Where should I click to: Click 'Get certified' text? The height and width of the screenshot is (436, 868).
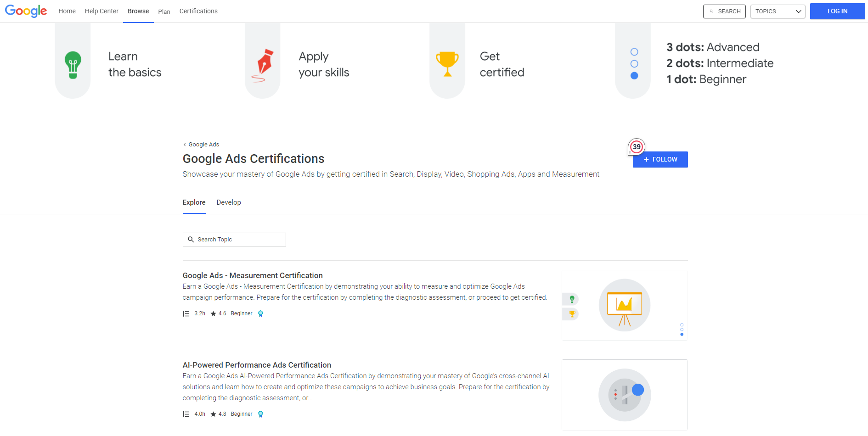502,64
